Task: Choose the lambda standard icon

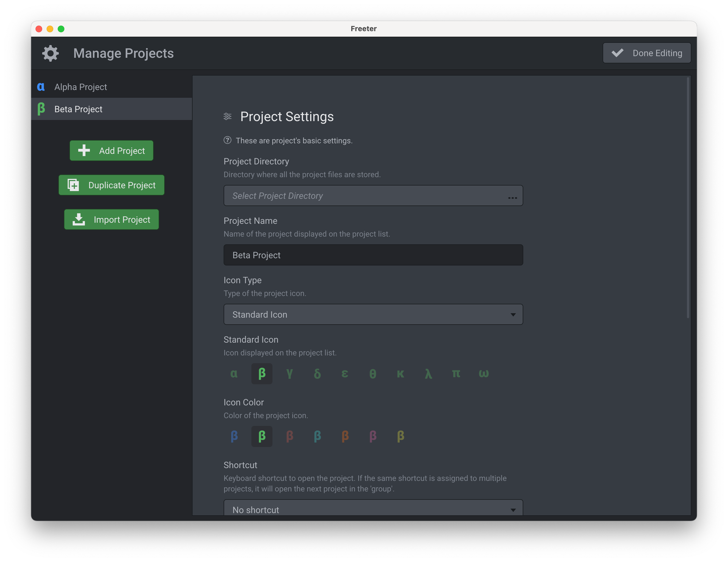Action: click(428, 374)
